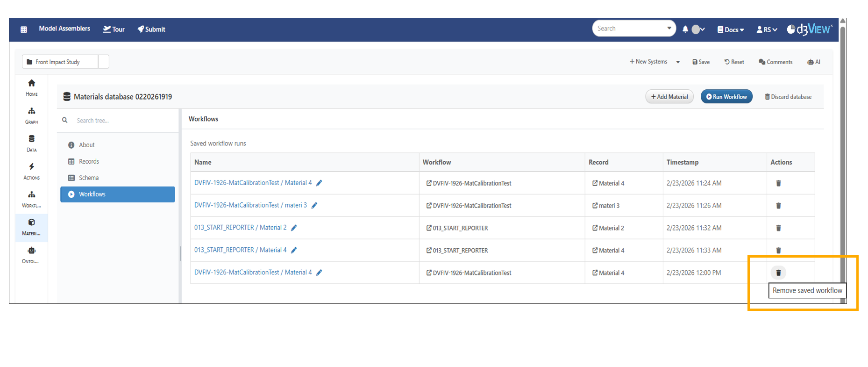The width and height of the screenshot is (868, 367).
Task: Open the search box dropdown arrow
Action: [669, 29]
